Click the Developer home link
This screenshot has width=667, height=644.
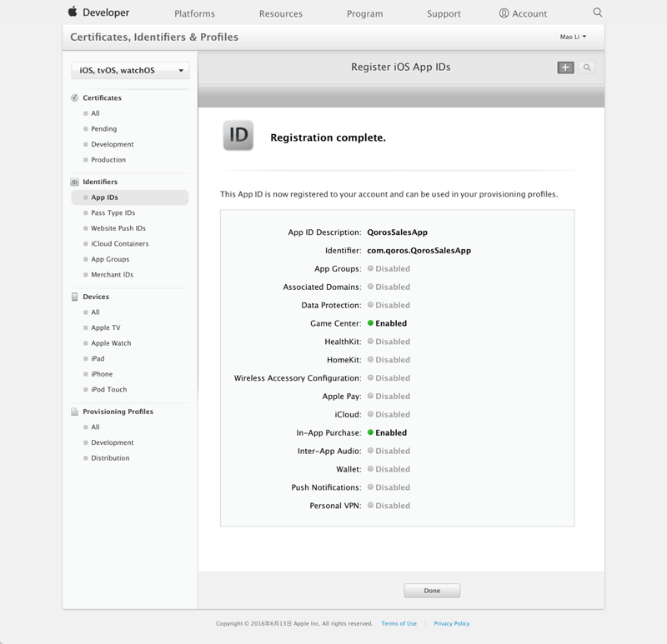coord(106,12)
